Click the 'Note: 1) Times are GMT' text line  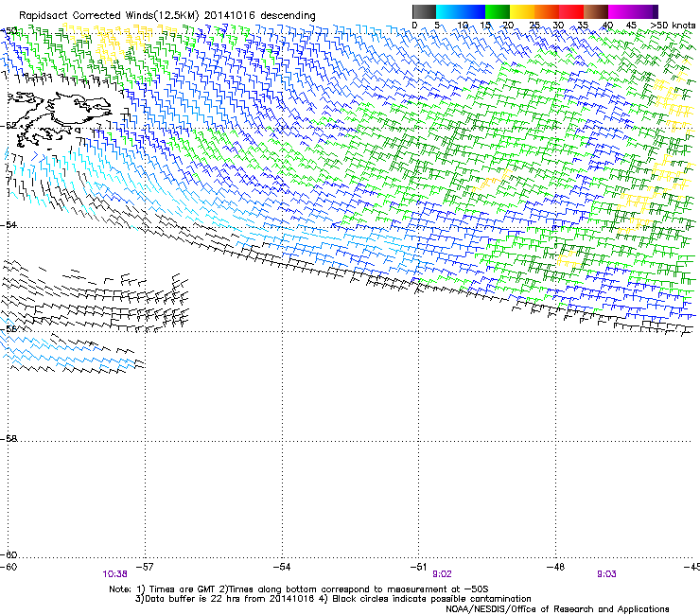click(299, 589)
